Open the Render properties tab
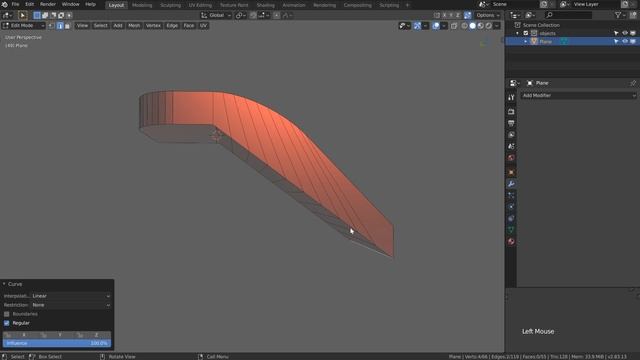 (x=511, y=111)
